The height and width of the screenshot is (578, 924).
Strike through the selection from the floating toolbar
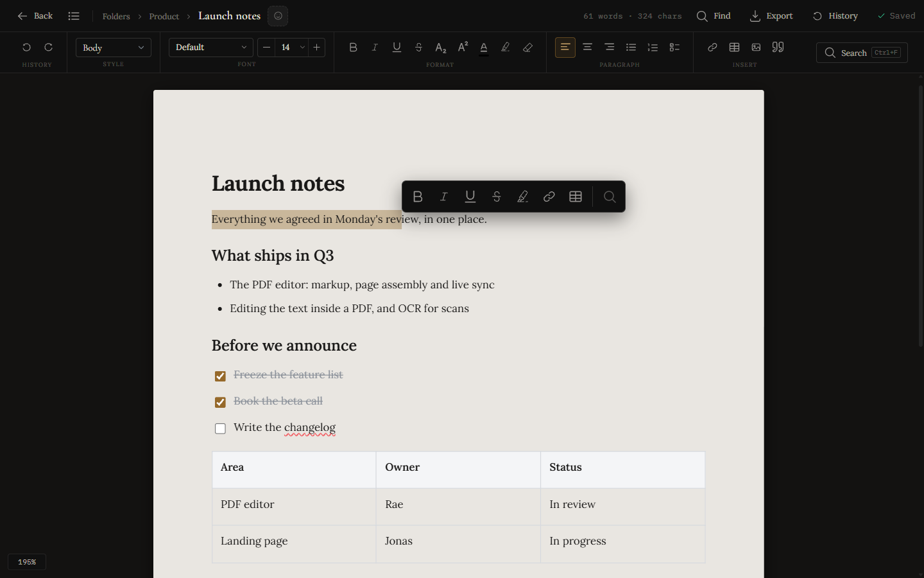(497, 197)
